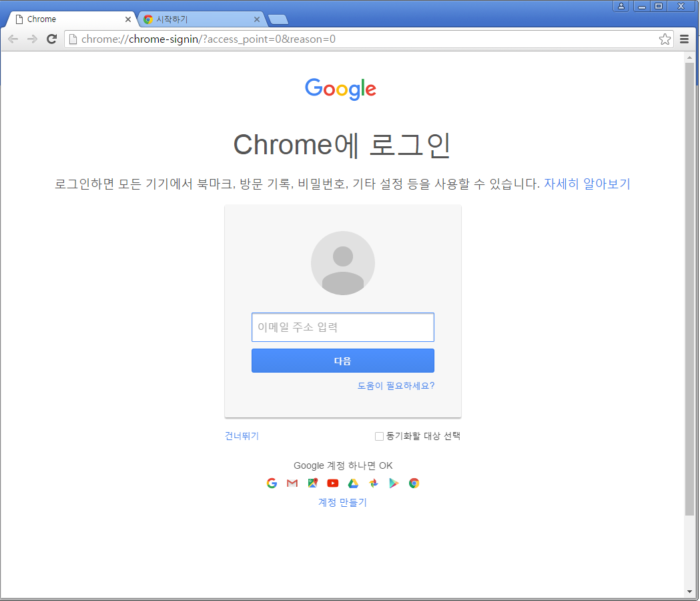Switch to the Chrome tab
Screen dimensions: 700x601
tap(71, 19)
